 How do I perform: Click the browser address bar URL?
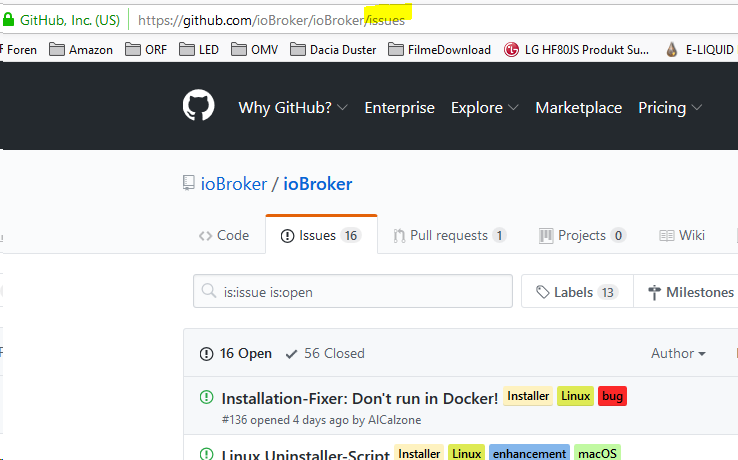tap(271, 20)
